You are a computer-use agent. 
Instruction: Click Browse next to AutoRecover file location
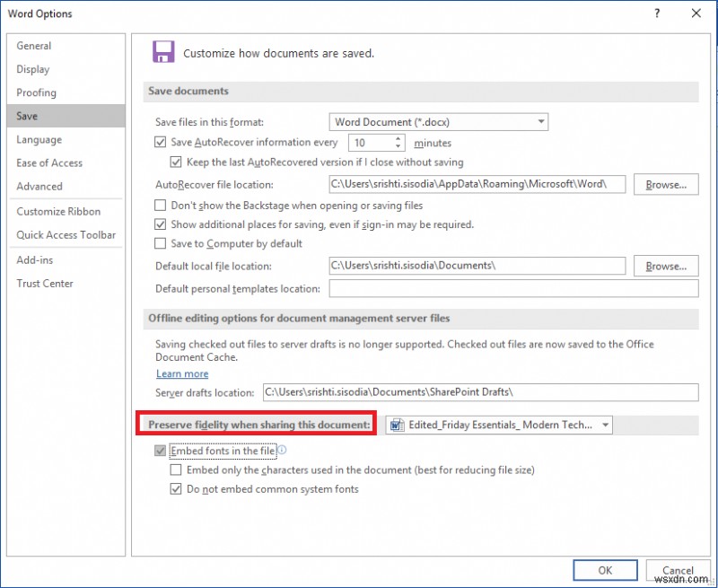(665, 185)
